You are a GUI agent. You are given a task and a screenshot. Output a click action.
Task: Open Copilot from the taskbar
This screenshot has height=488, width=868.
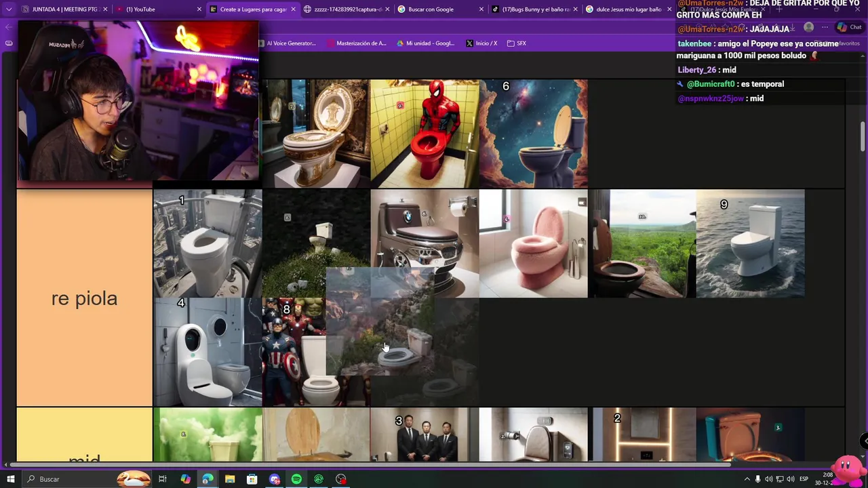point(185,479)
